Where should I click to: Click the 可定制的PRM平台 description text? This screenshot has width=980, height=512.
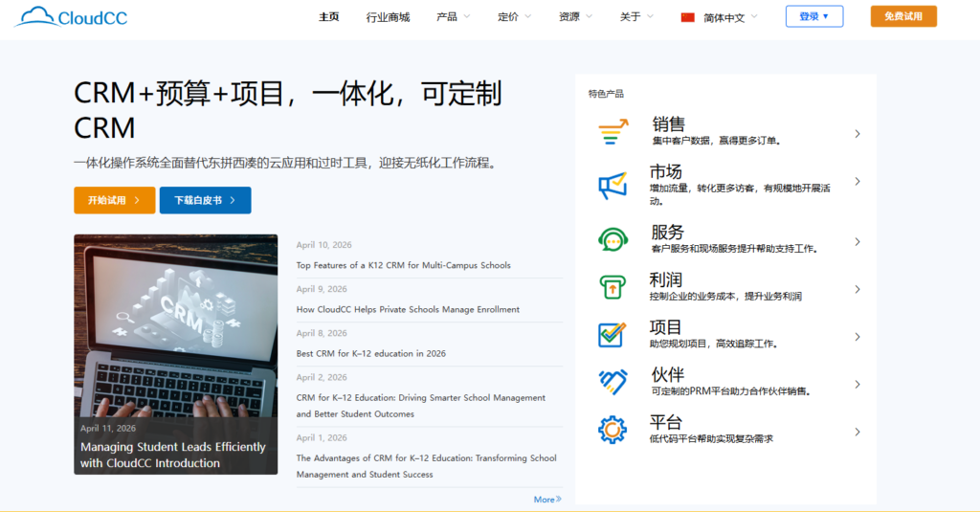[731, 391]
